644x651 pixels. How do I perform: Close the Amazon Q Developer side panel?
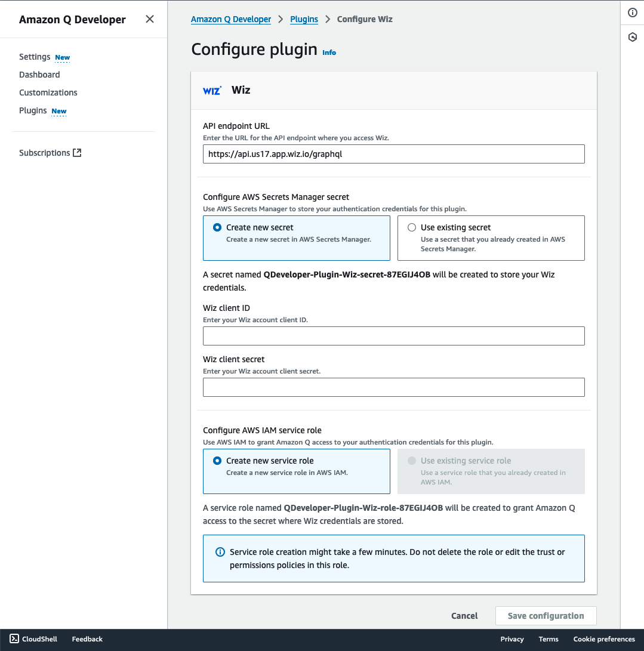(150, 19)
